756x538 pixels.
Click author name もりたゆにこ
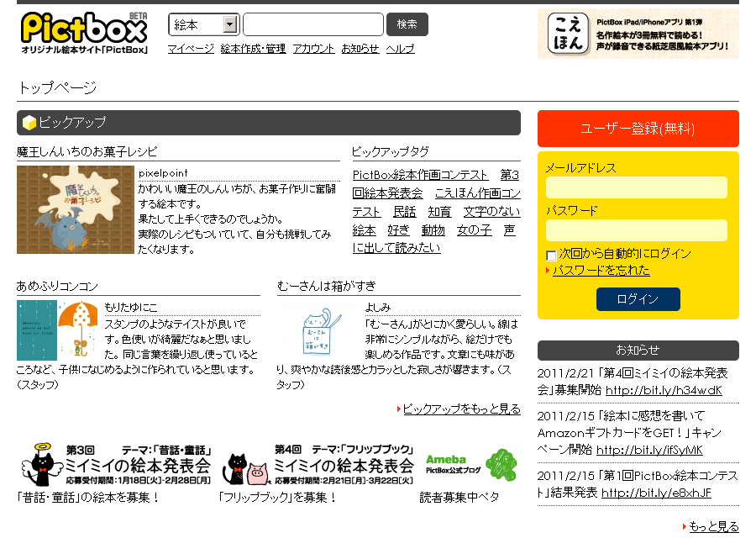tap(131, 308)
